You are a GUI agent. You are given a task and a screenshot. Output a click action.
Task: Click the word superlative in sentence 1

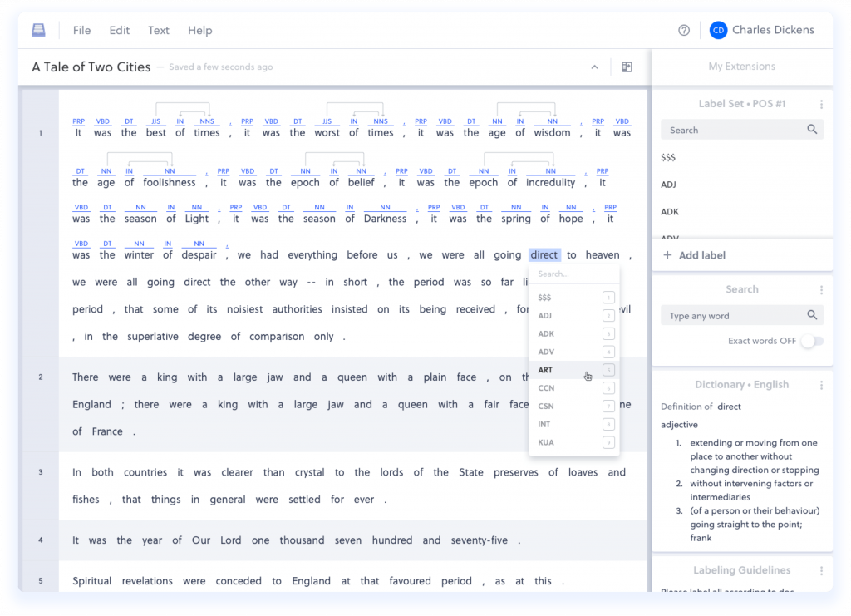(x=153, y=337)
